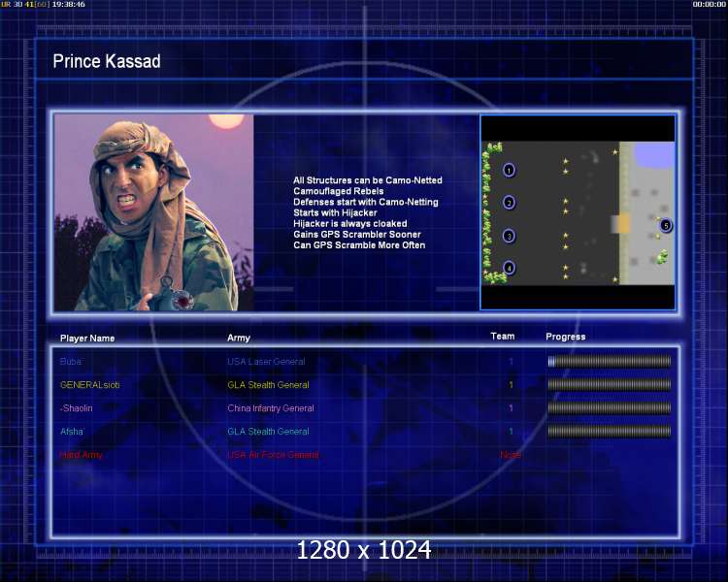The image size is (728, 582).
Task: Click the blue pond area on the map
Action: (x=654, y=154)
